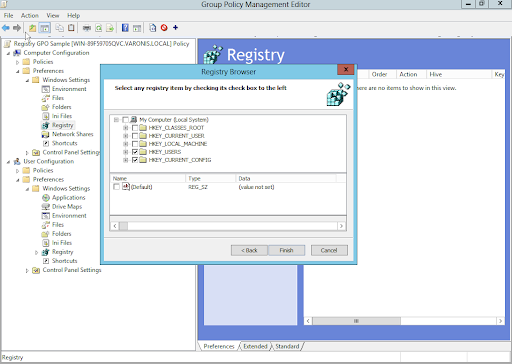Uncheck the HKEY_USERS checkbox
This screenshot has height=364, width=512.
(x=135, y=152)
